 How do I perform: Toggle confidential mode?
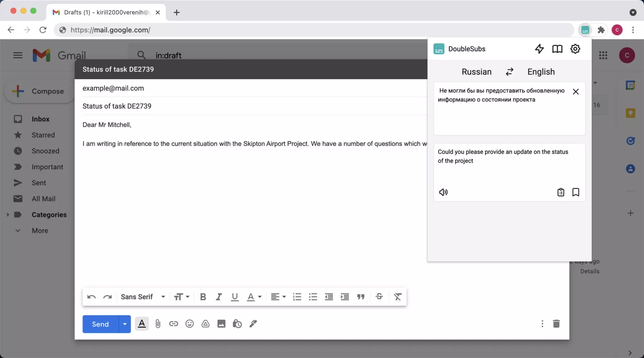237,324
